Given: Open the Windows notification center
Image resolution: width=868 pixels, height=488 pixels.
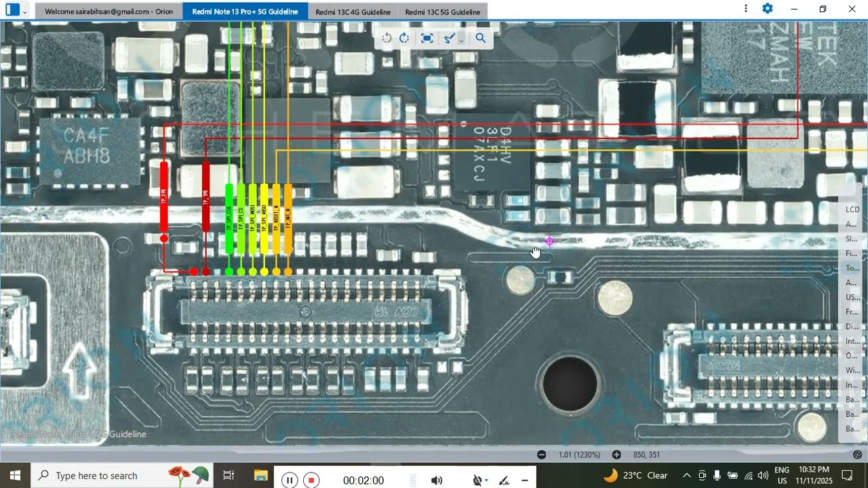Looking at the screenshot, I should tap(847, 475).
